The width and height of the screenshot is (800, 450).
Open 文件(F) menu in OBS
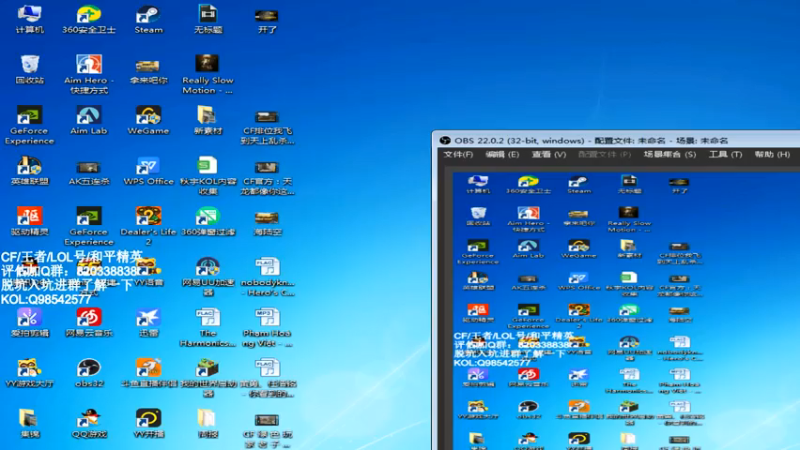pos(458,154)
